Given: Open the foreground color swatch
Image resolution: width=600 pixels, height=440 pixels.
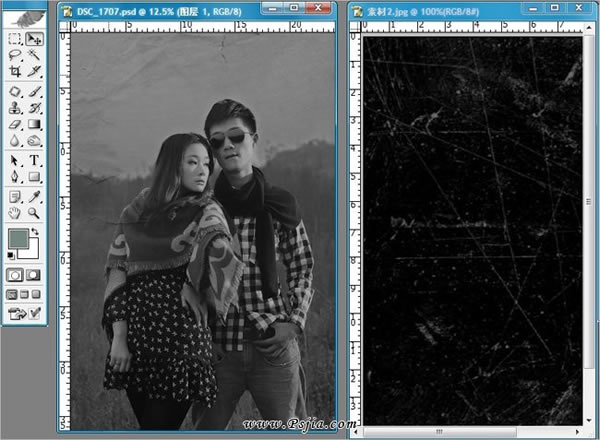Looking at the screenshot, I should 18,239.
